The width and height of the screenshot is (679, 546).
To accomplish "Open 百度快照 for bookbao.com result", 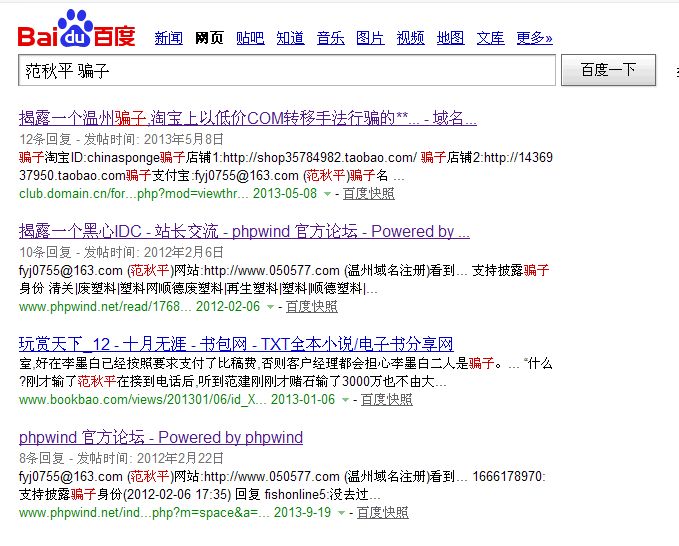I will 387,399.
